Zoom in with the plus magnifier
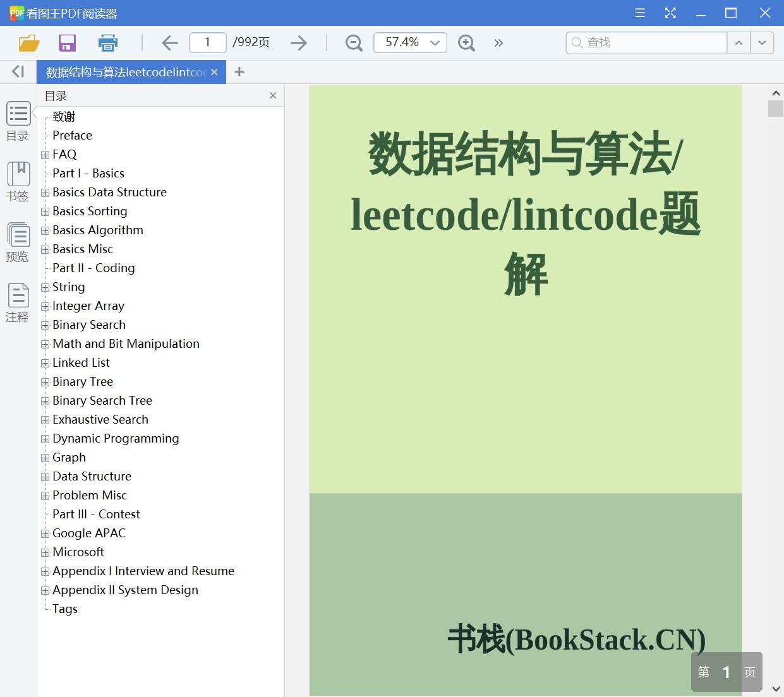 [x=466, y=43]
